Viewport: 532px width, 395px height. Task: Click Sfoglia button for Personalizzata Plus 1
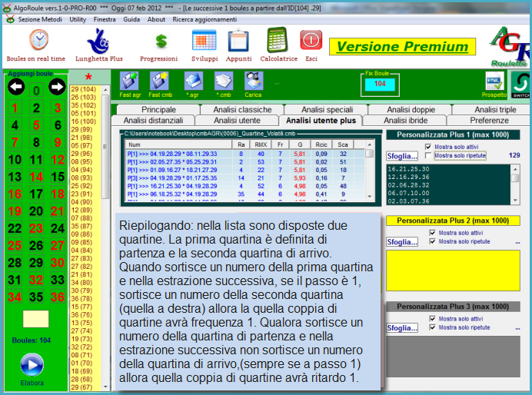pyautogui.click(x=402, y=156)
